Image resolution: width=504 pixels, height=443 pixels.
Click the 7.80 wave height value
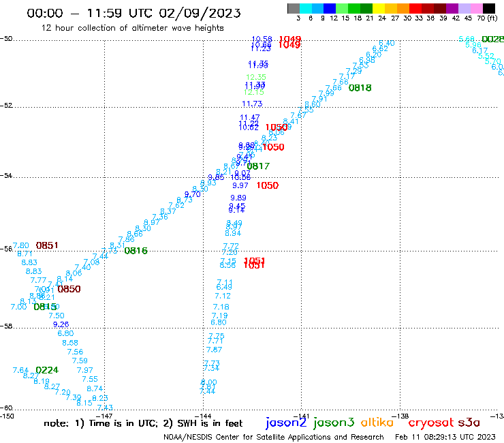pyautogui.click(x=21, y=245)
